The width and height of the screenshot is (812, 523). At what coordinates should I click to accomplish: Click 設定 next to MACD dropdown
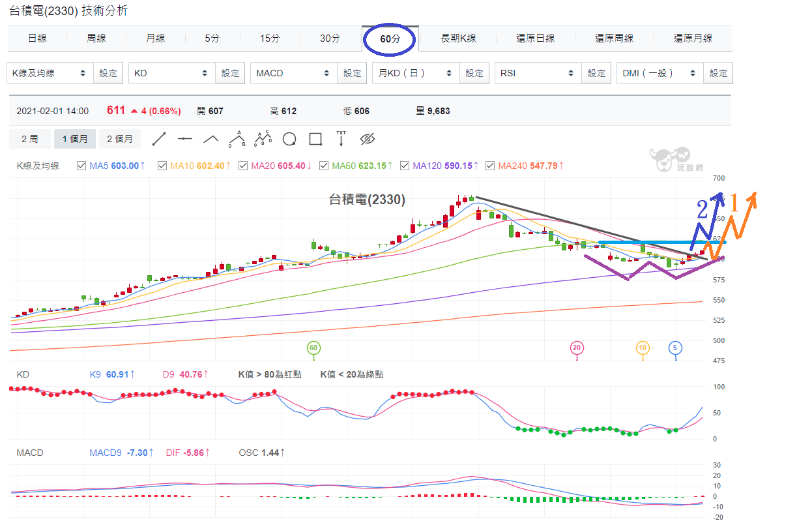[352, 73]
